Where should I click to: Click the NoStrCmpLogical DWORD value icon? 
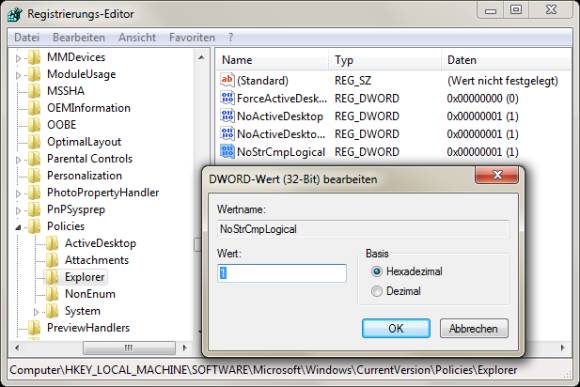tap(227, 151)
